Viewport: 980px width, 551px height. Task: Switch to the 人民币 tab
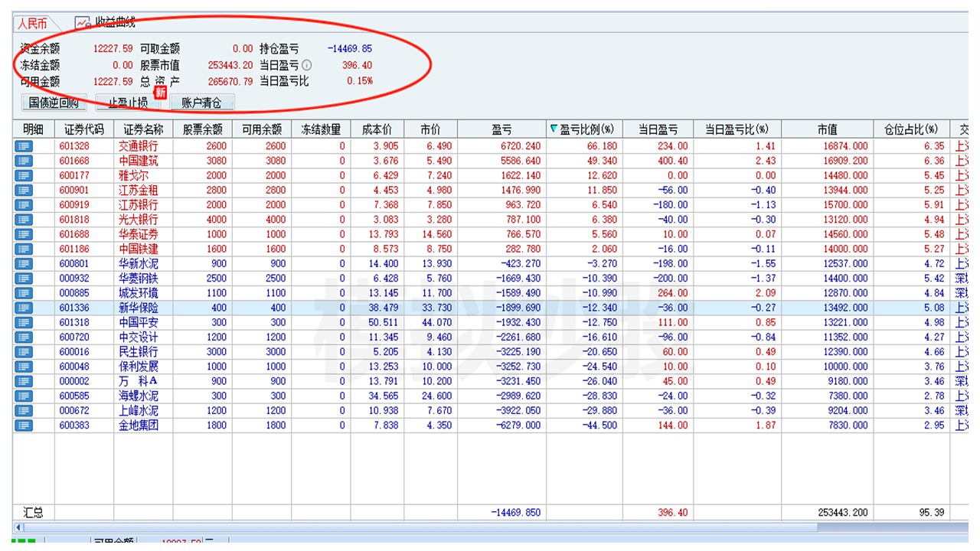click(x=32, y=24)
